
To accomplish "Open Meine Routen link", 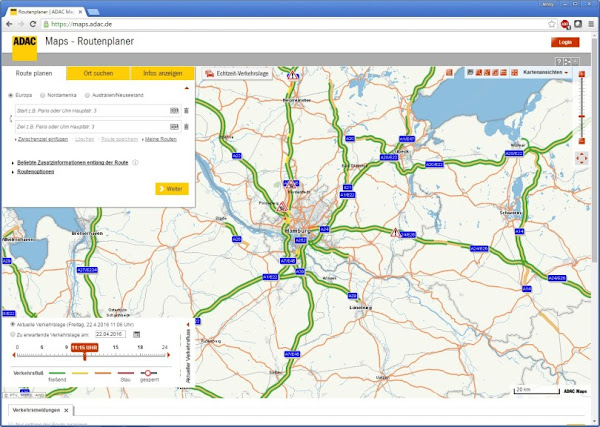I will click(161, 139).
